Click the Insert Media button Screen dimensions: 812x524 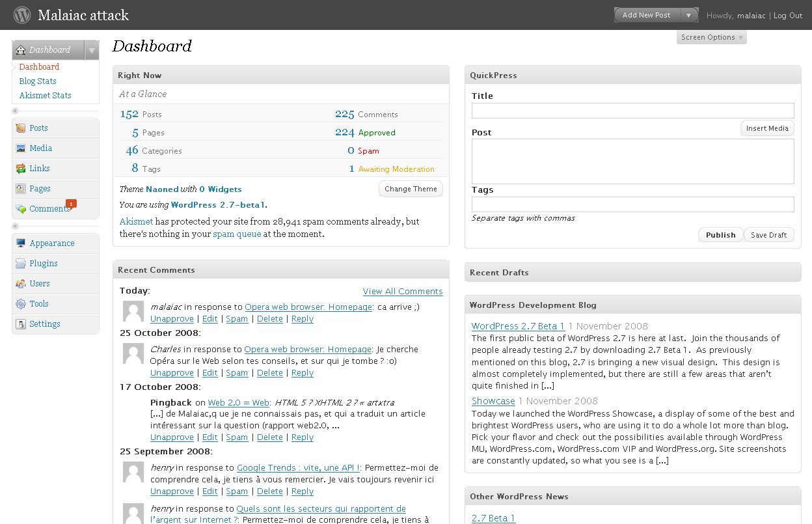click(x=767, y=128)
